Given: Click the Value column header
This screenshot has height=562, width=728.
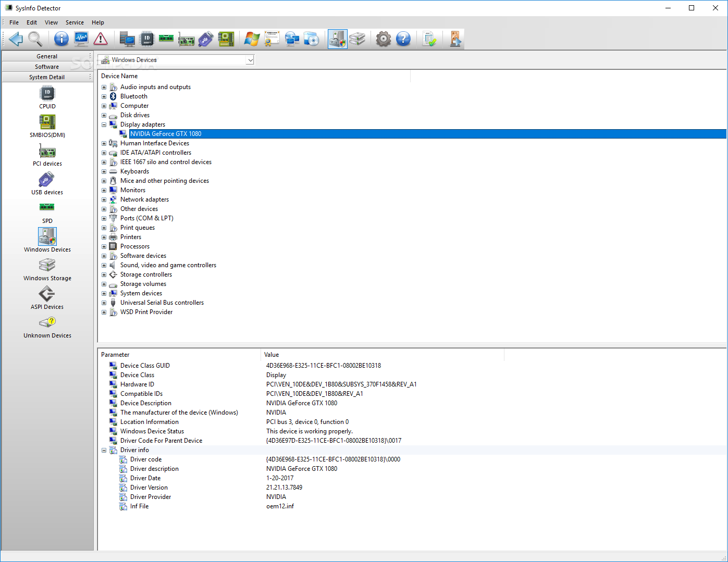Looking at the screenshot, I should pyautogui.click(x=382, y=355).
